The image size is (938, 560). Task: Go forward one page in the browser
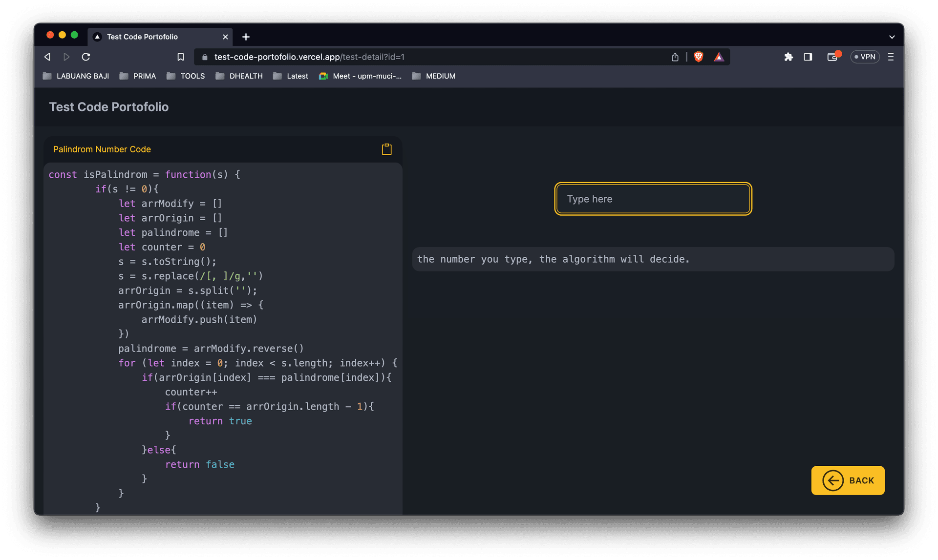[x=66, y=57]
